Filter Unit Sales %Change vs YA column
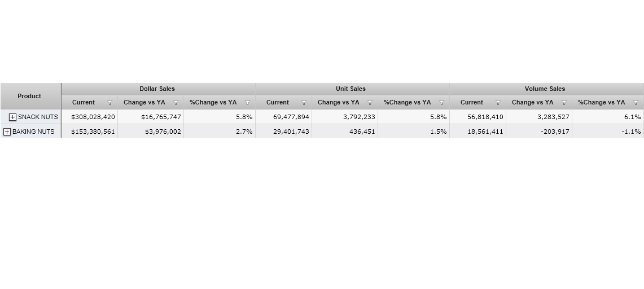The image size is (644, 289). point(441,103)
